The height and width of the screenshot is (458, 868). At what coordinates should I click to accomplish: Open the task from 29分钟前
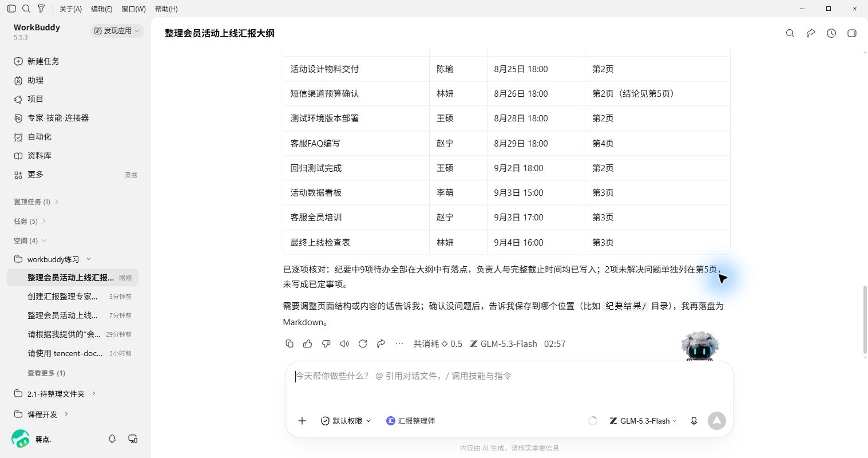click(73, 334)
